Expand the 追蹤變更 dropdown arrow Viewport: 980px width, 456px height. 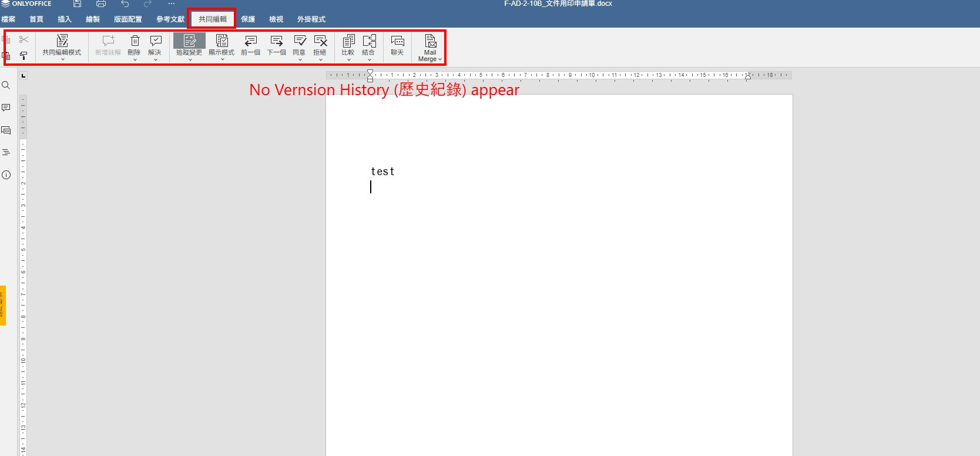190,59
